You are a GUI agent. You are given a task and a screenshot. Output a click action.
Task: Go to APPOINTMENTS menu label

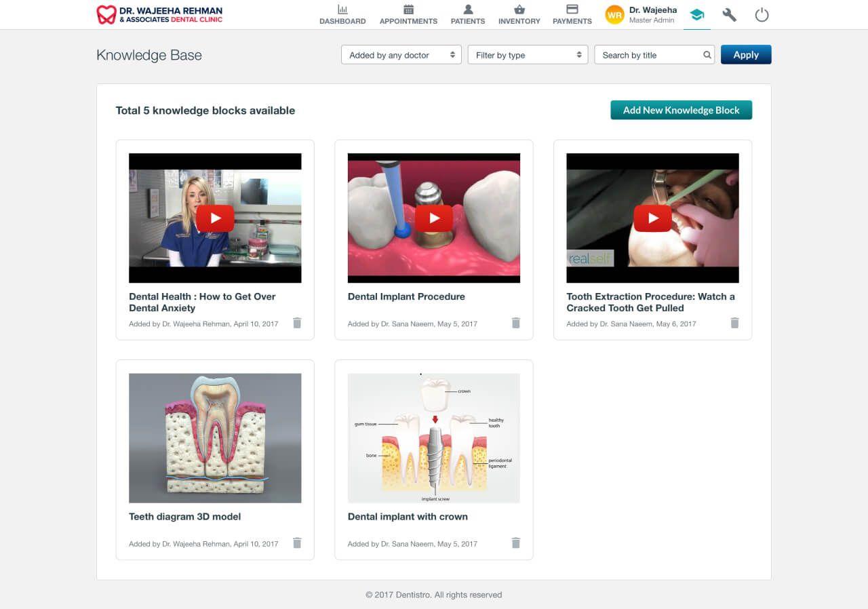coord(408,21)
